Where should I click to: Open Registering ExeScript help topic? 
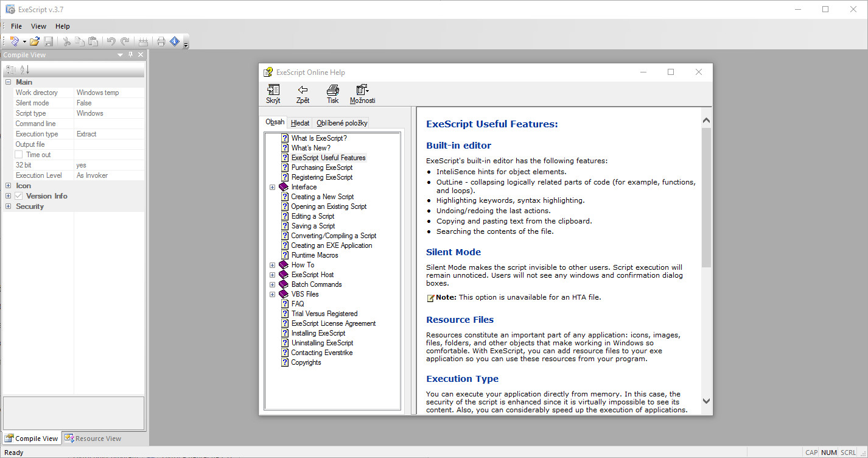coord(322,177)
